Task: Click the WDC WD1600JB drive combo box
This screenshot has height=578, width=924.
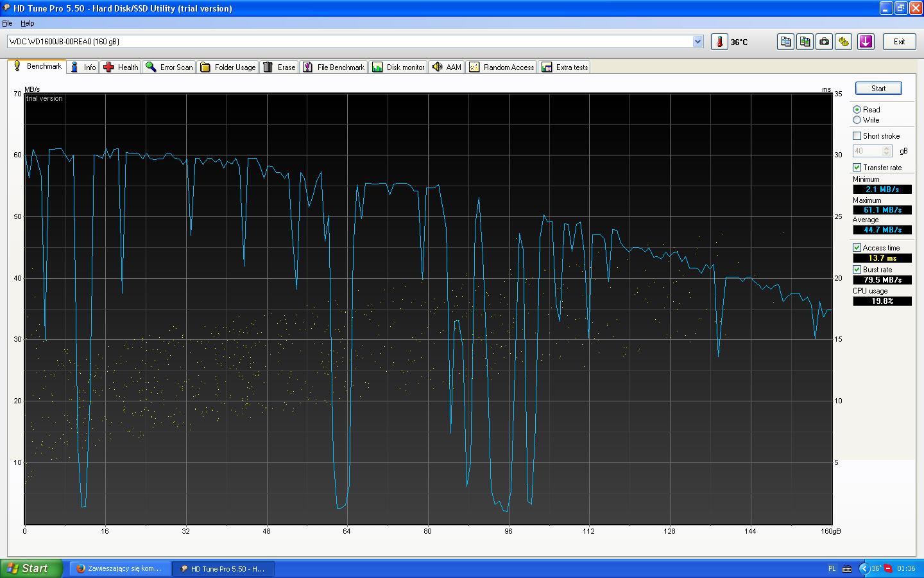Action: pyautogui.click(x=355, y=42)
